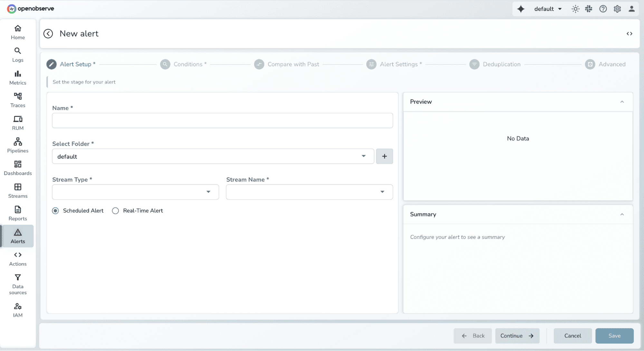Screen dimensions: 644x351
Task: Select the Scheduled Alert option
Action: click(x=55, y=211)
